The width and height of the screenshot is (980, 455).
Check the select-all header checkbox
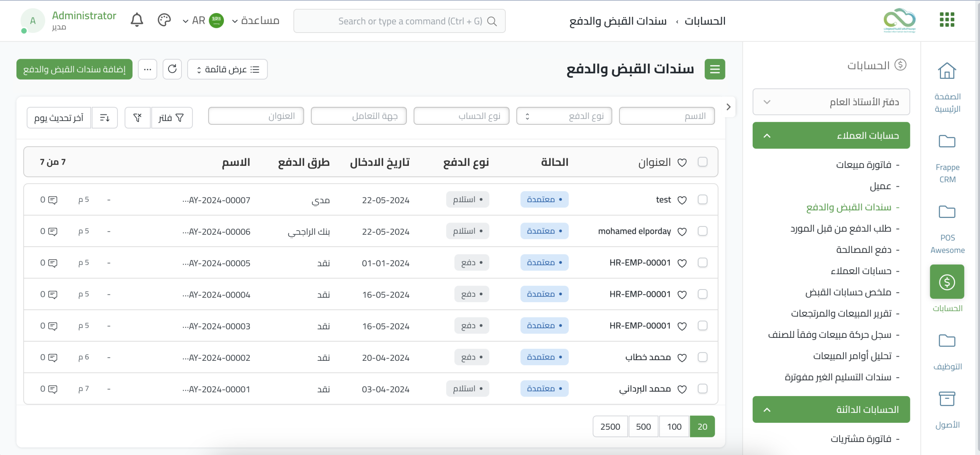(702, 162)
